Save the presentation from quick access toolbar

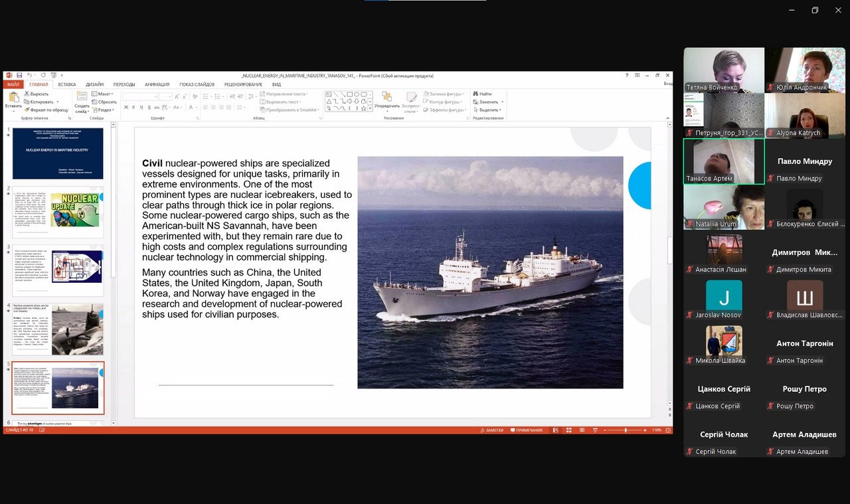coord(19,75)
